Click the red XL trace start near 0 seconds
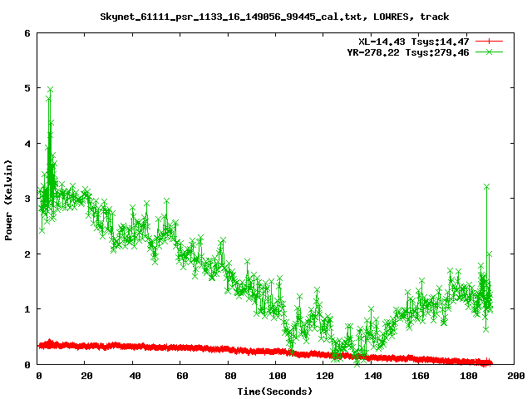 41,345
